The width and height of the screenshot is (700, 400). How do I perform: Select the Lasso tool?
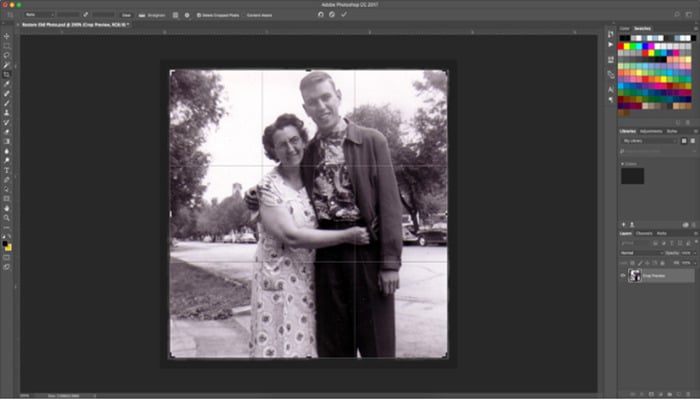click(x=7, y=55)
